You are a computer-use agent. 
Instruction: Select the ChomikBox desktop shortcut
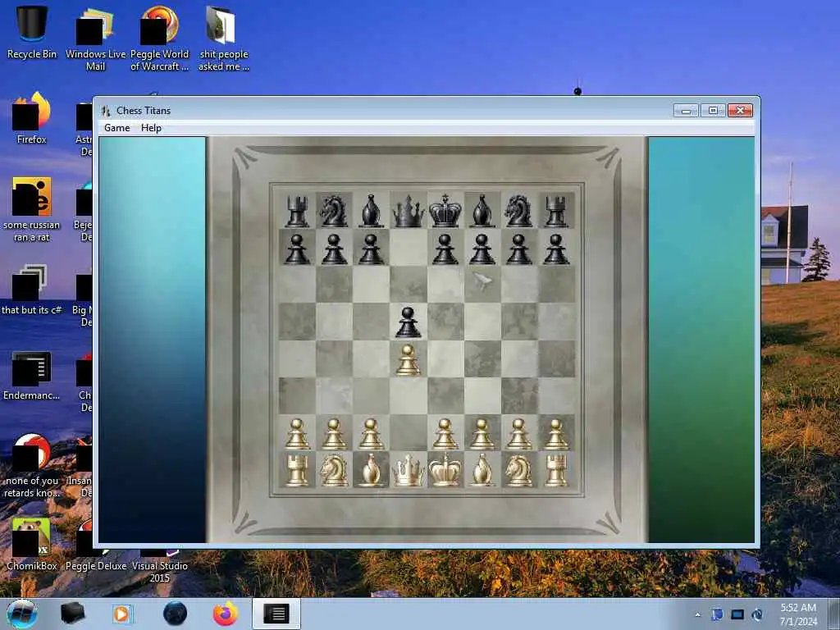(32, 544)
